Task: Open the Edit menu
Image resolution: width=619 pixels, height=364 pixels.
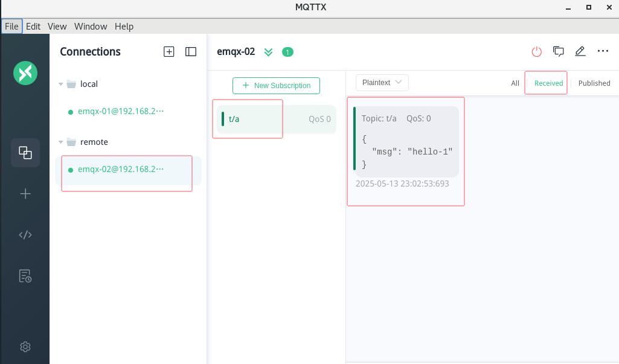Action: [x=33, y=27]
